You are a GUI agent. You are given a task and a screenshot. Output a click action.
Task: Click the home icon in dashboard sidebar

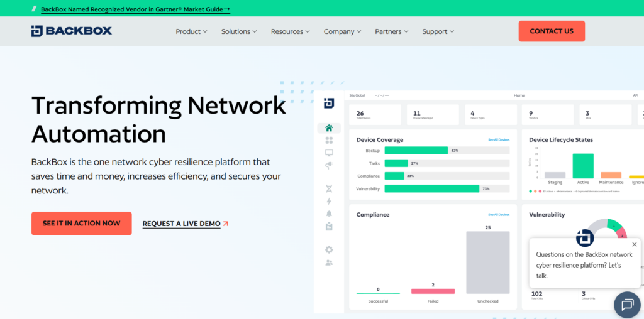coord(329,128)
